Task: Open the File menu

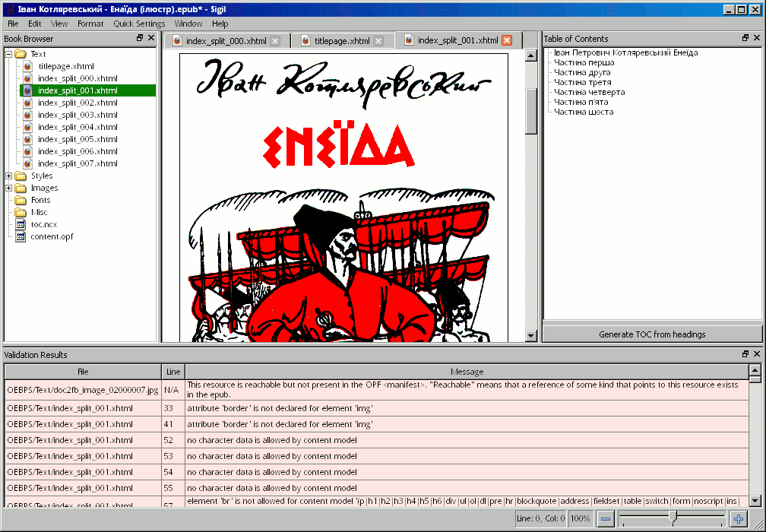Action: 13,24
